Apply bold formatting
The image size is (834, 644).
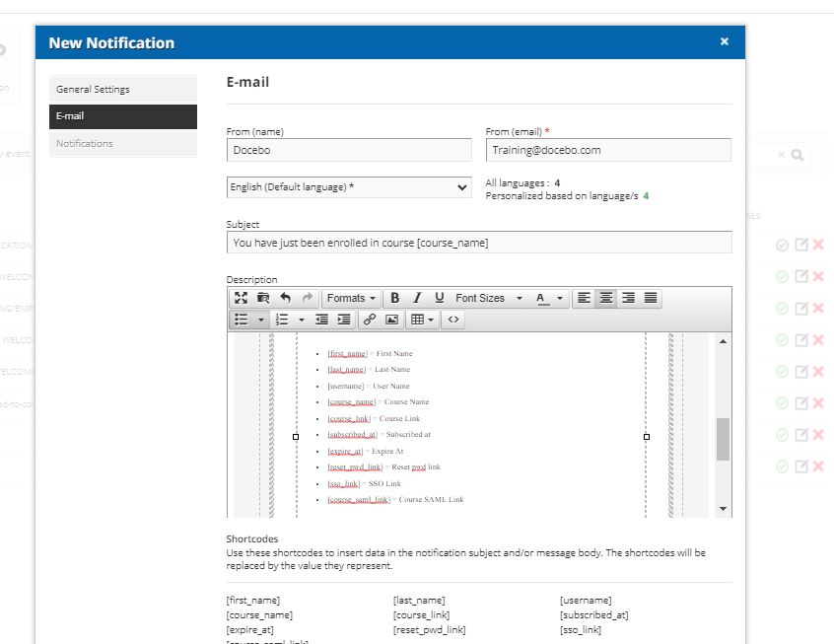(x=394, y=298)
